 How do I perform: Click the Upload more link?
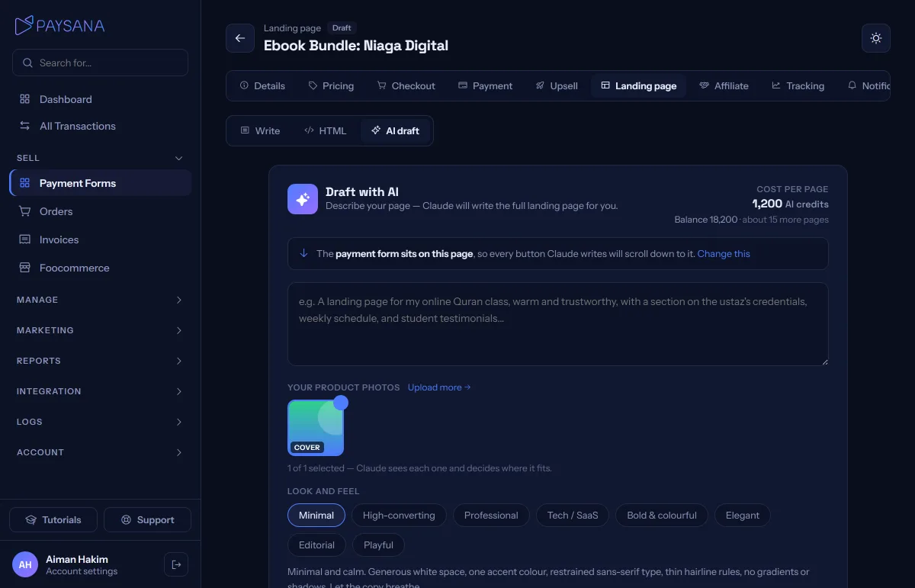point(439,387)
